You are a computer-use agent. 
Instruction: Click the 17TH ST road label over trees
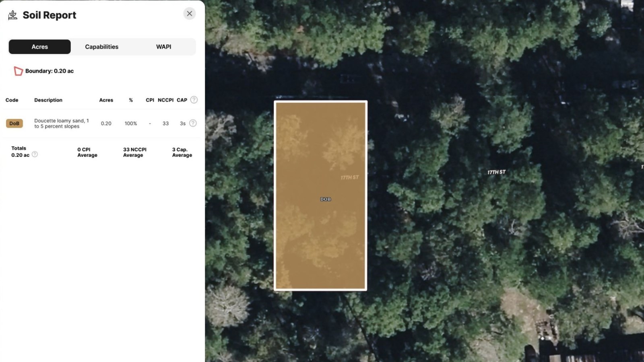tap(496, 172)
